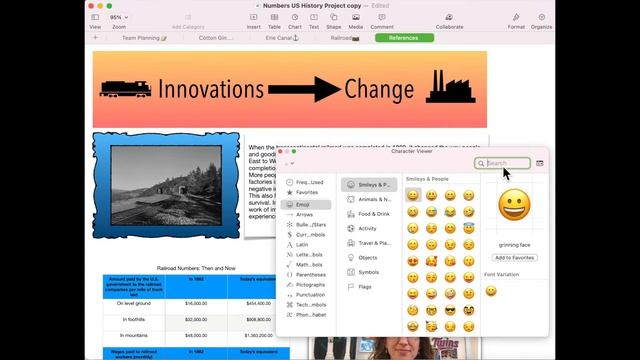Click Add to Favorites button
640x360 pixels.
point(514,258)
